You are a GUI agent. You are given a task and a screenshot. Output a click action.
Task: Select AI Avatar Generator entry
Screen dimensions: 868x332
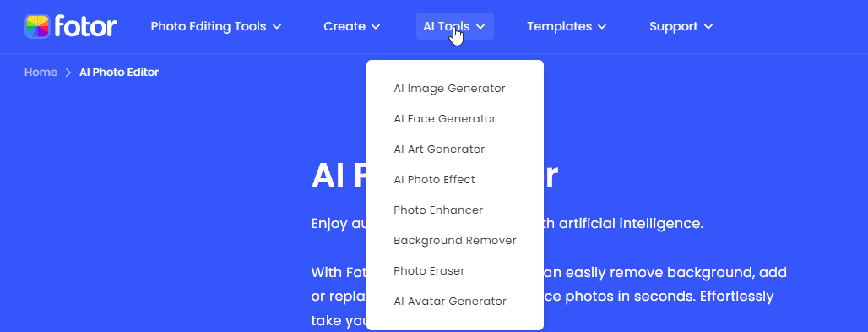pyautogui.click(x=450, y=302)
